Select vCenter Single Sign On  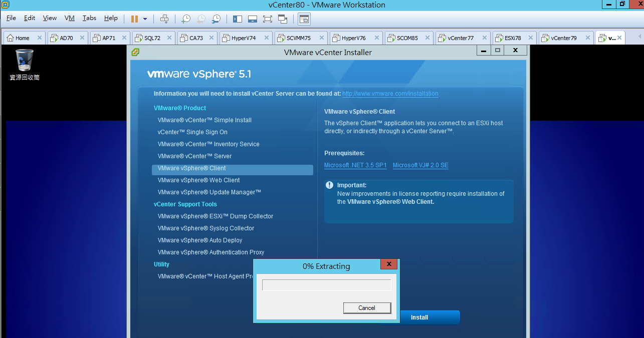point(192,132)
